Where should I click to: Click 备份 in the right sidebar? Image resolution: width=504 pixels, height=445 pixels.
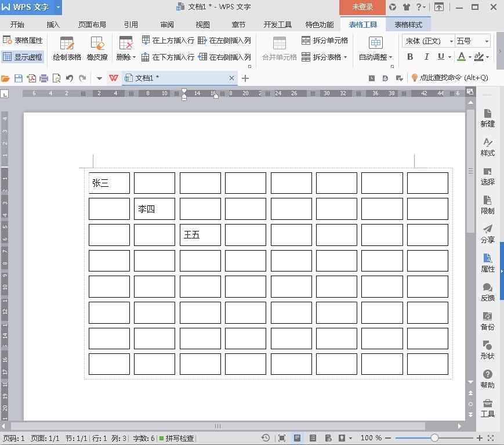click(x=487, y=321)
